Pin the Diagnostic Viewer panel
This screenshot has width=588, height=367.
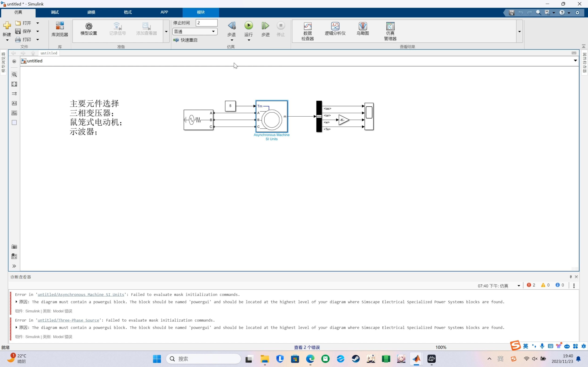click(x=570, y=277)
